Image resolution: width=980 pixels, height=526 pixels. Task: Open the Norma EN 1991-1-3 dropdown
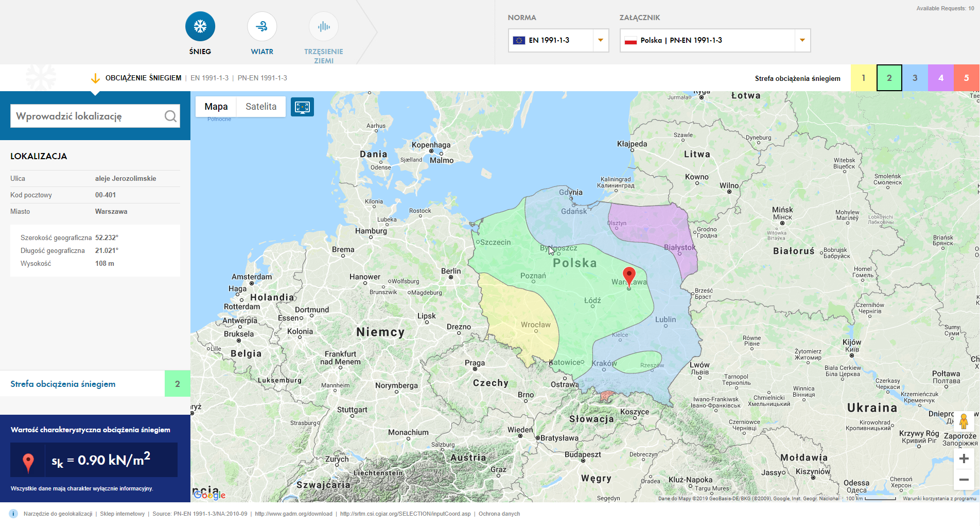click(x=600, y=40)
